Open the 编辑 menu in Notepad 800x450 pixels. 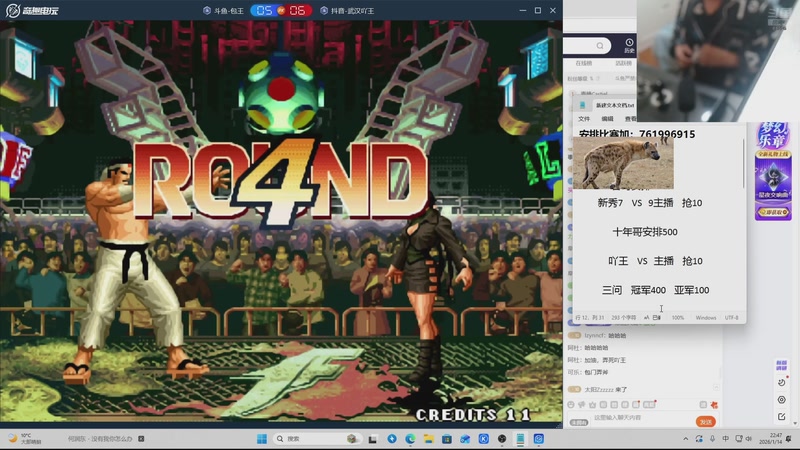[607, 118]
